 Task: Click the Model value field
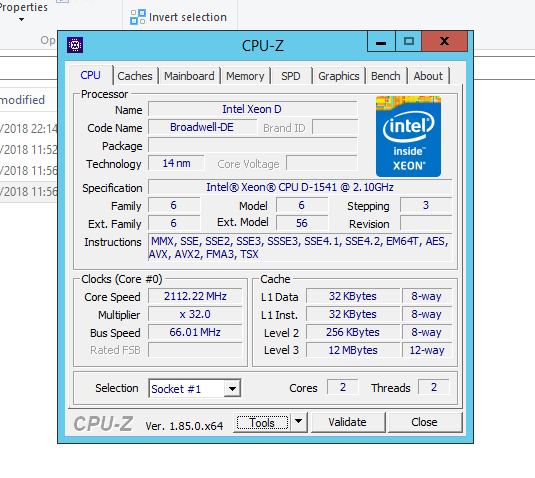point(302,205)
